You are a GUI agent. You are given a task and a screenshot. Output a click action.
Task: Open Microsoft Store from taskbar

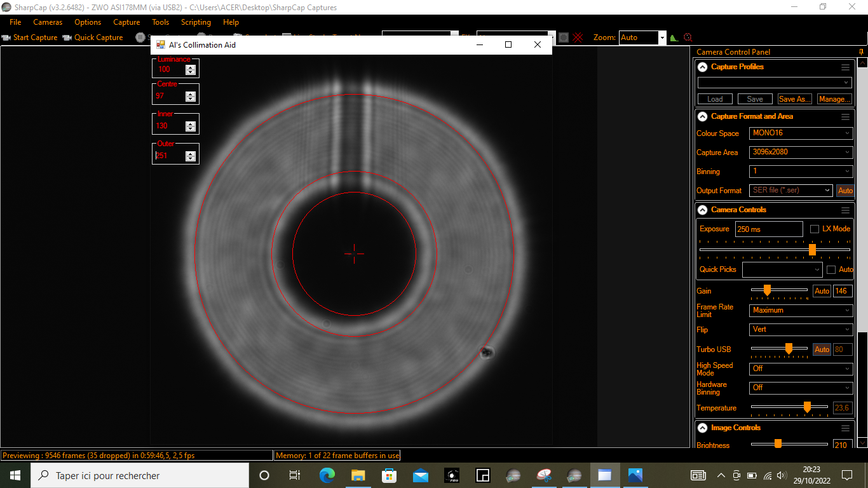tap(389, 475)
